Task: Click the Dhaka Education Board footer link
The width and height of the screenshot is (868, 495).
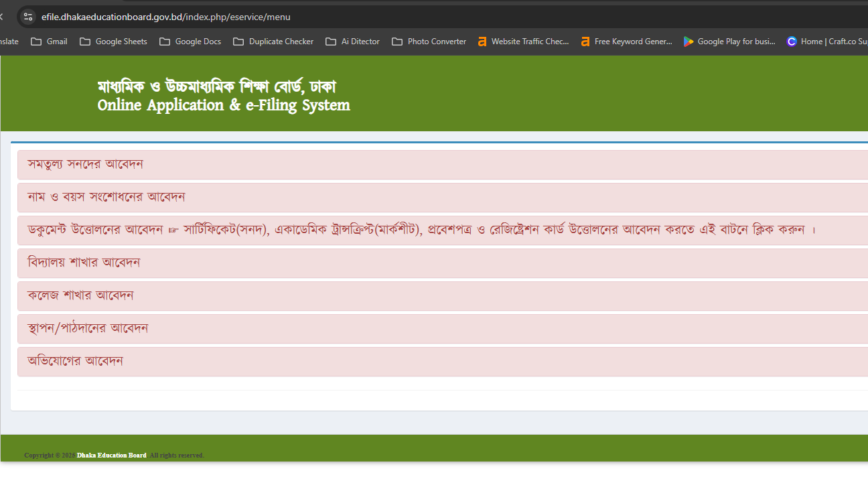Action: pos(111,455)
